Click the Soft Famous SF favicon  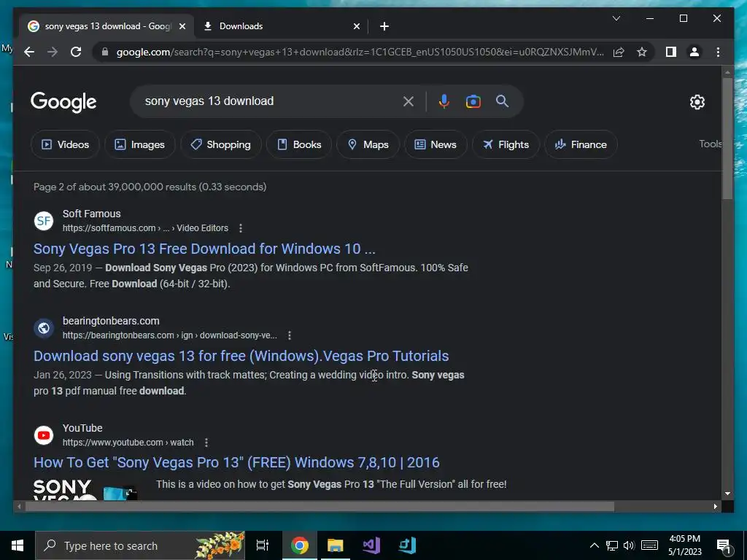pyautogui.click(x=43, y=221)
